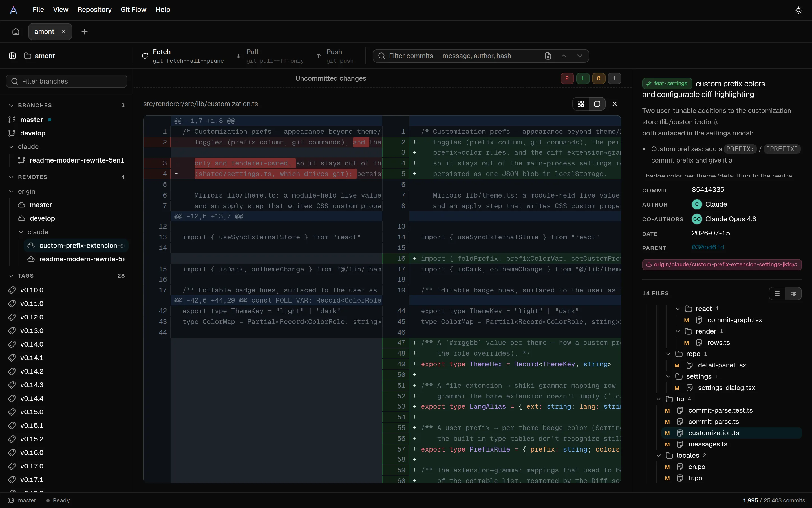Pull with git pull --ff-only
This screenshot has height=508, width=812.
click(270, 56)
